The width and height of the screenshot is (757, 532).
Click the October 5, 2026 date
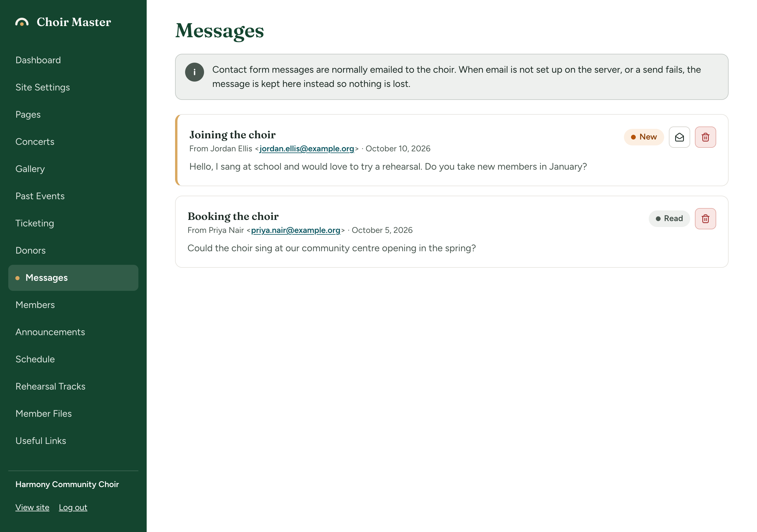click(382, 230)
